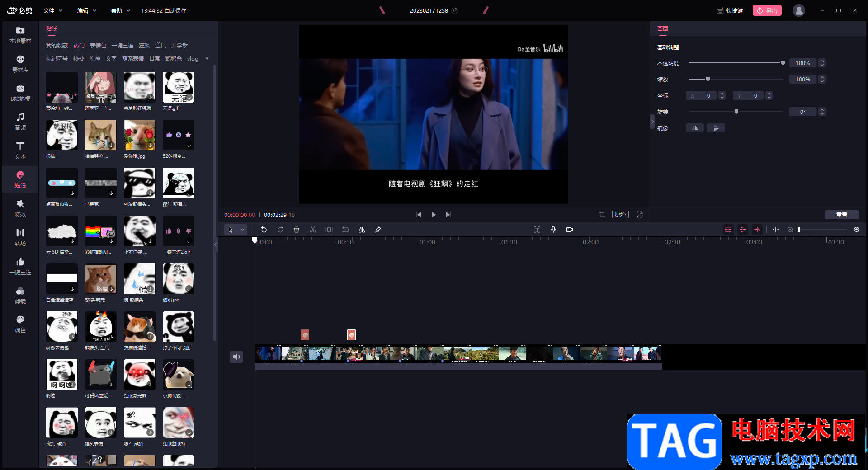868x470 pixels.
Task: Open the 帮助 menu dropdown
Action: [x=121, y=10]
